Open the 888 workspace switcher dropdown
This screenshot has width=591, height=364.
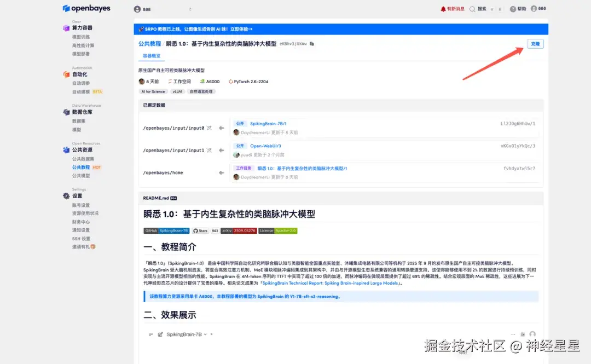(x=163, y=9)
